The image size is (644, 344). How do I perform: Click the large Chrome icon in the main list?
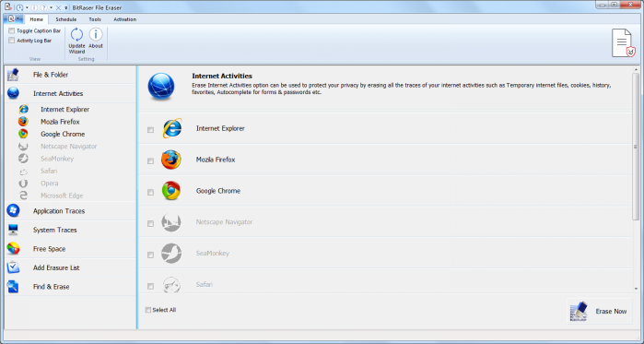tap(171, 191)
